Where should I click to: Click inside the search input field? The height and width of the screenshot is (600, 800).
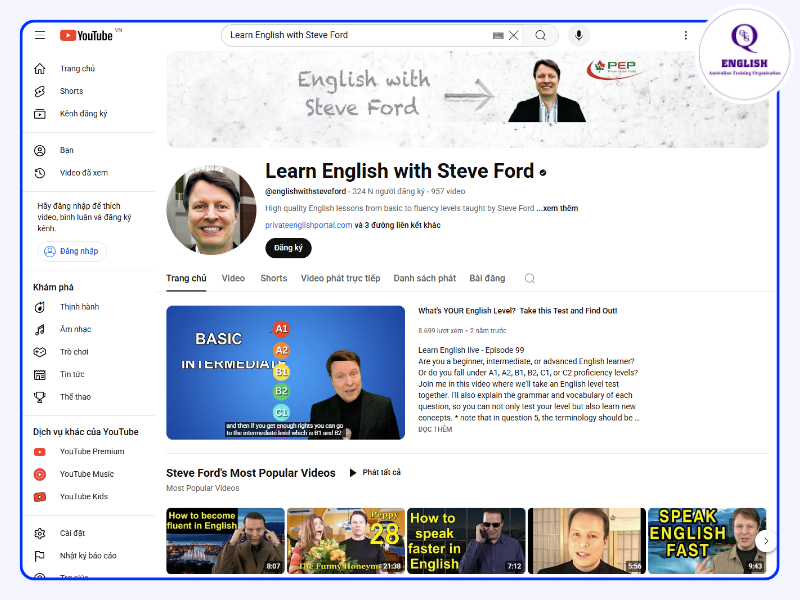(357, 35)
